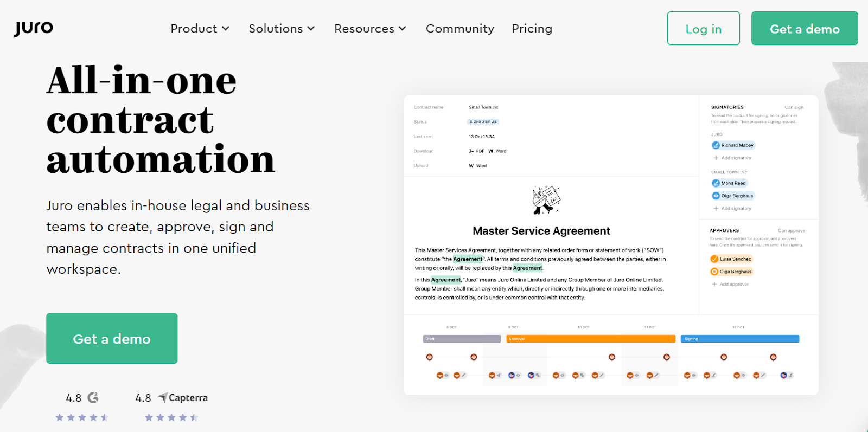Click the SIGNED BY US status badge
The height and width of the screenshot is (432, 868).
tap(483, 122)
